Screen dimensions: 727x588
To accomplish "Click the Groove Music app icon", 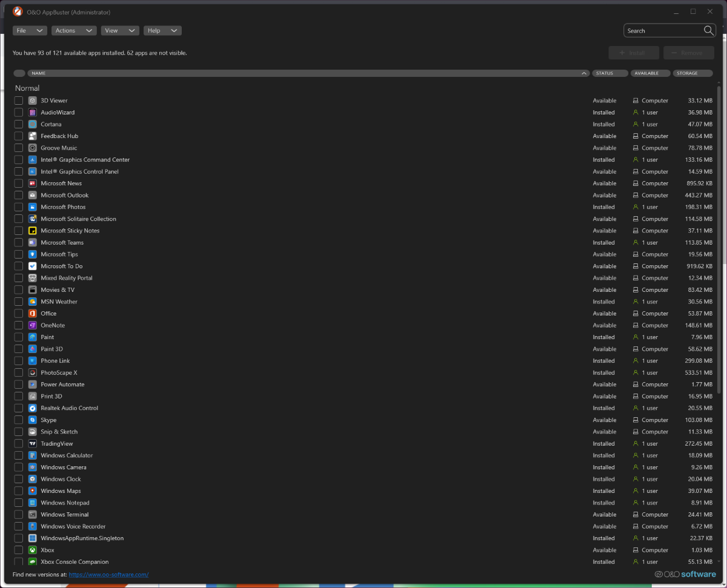I will click(x=33, y=148).
